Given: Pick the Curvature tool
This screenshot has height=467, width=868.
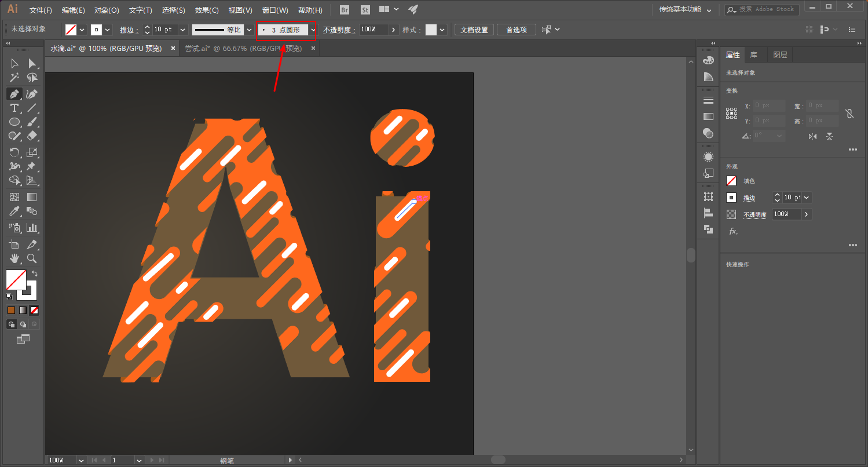Looking at the screenshot, I should tap(32, 94).
